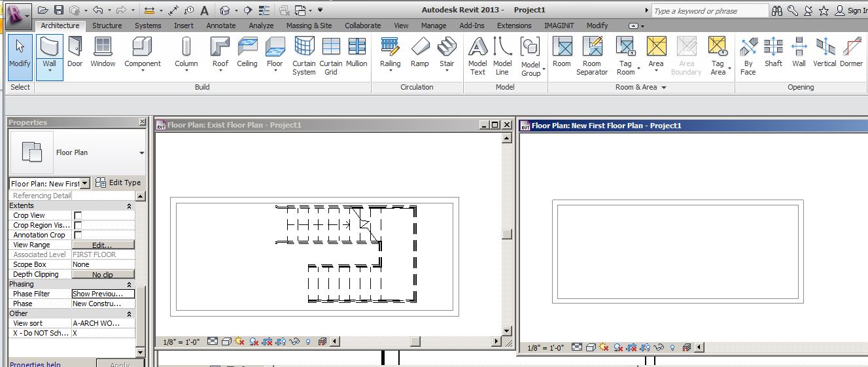Image resolution: width=868 pixels, height=367 pixels.
Task: Click the Undo arrow icon
Action: pyautogui.click(x=97, y=10)
